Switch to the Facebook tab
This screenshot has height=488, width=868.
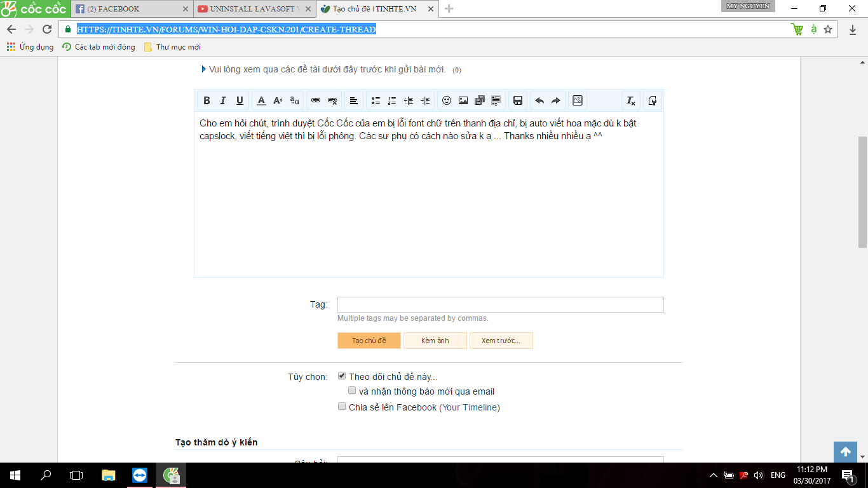[x=132, y=9]
